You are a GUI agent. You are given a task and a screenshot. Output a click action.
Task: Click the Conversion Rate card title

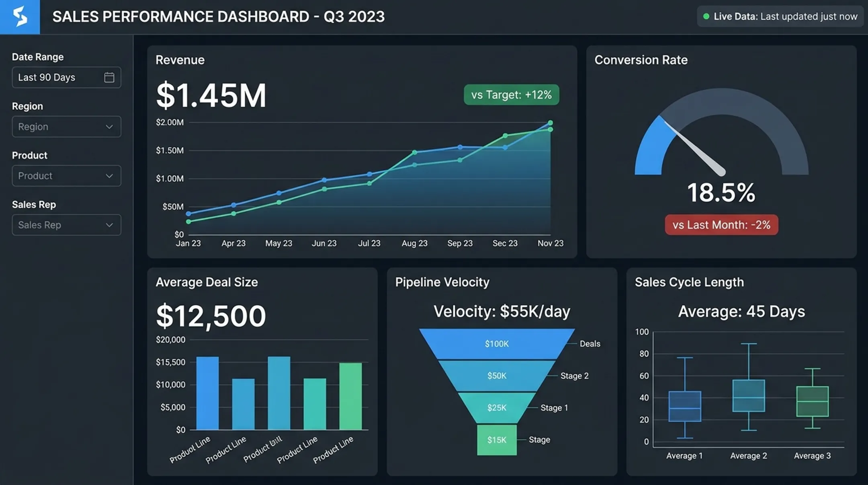641,60
